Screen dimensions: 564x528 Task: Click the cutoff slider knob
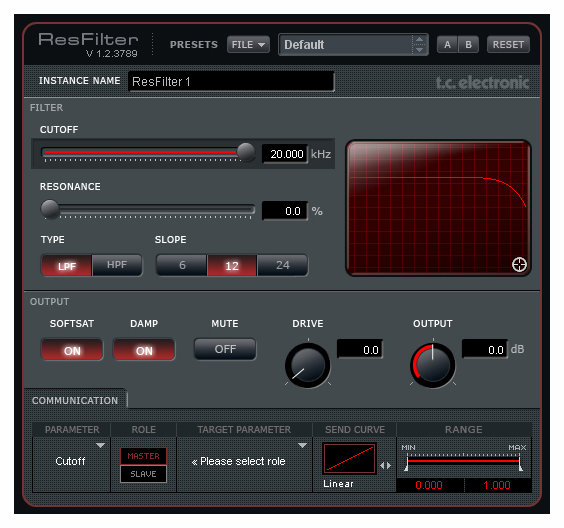tap(246, 152)
